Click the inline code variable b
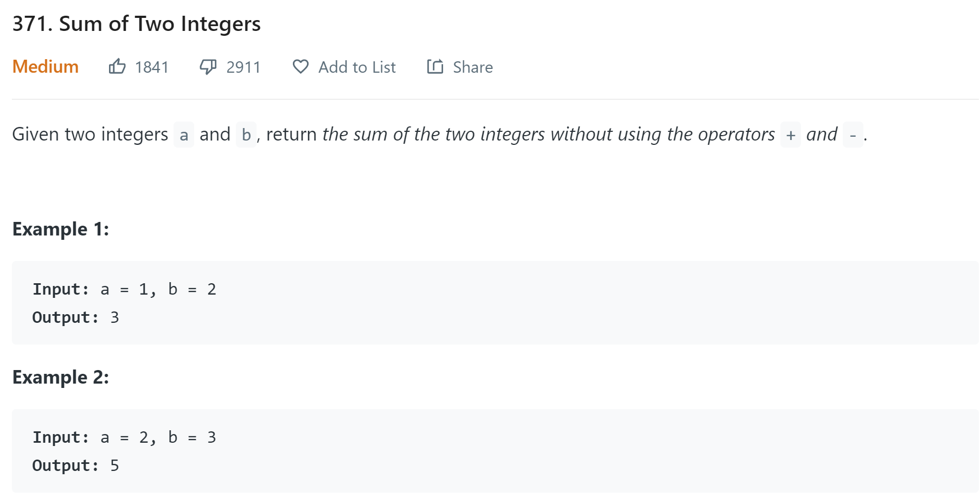This screenshot has height=497, width=980. tap(246, 135)
